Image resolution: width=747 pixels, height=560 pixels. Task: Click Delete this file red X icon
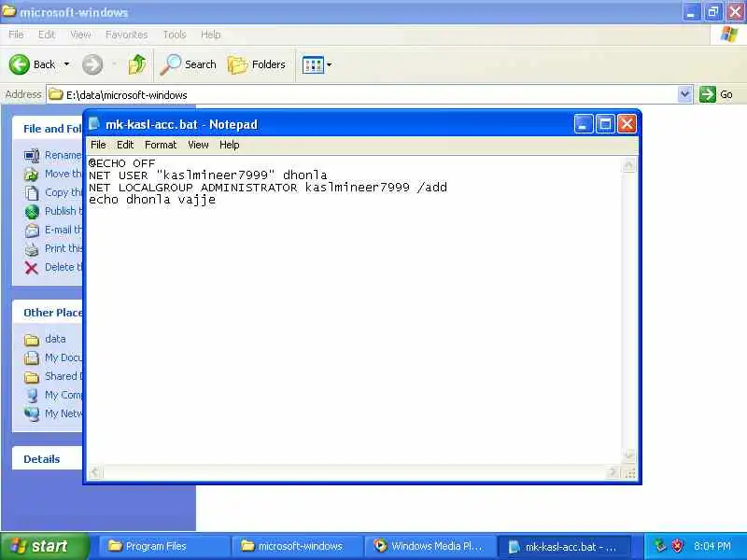[32, 268]
